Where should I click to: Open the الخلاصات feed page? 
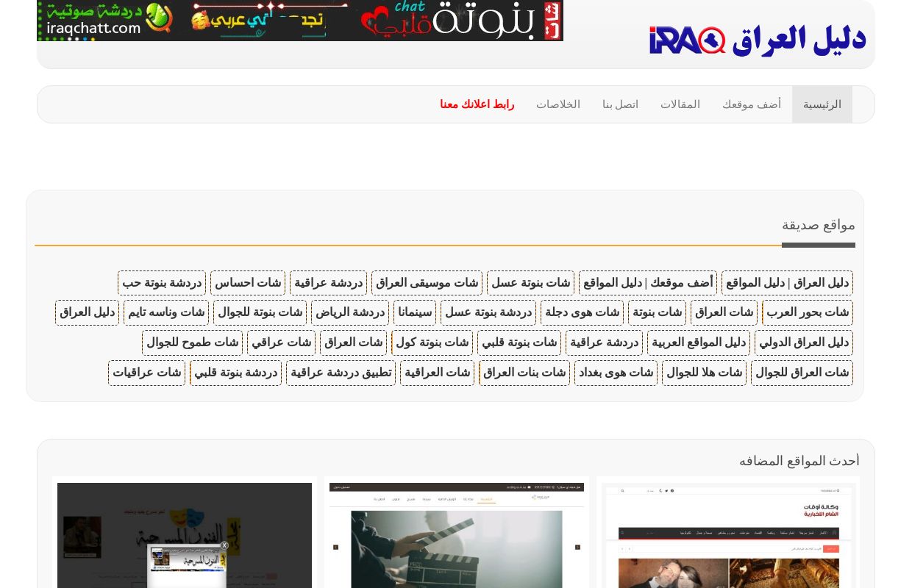(x=558, y=104)
